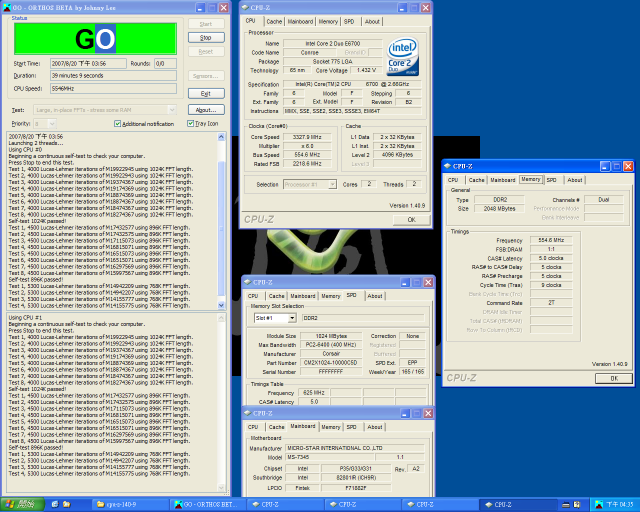Switch to the CPU tab in the SPD CPU-Z window
Screen dimensions: 640x512
pyautogui.click(x=253, y=296)
